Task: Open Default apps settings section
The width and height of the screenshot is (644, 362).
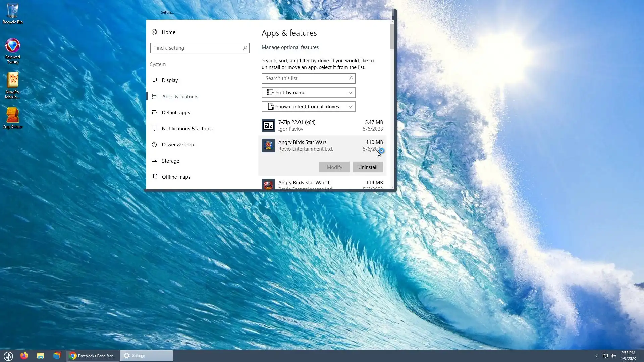Action: (176, 113)
